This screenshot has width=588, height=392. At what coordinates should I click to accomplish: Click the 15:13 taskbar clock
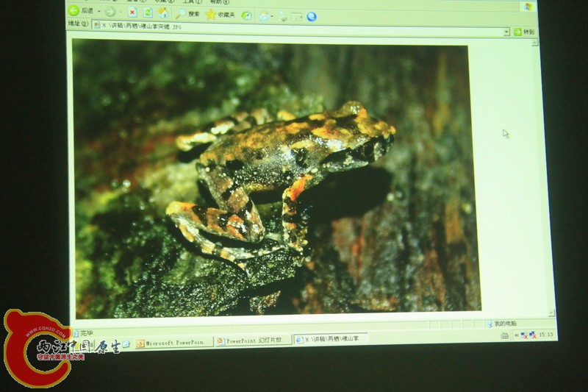tap(546, 334)
